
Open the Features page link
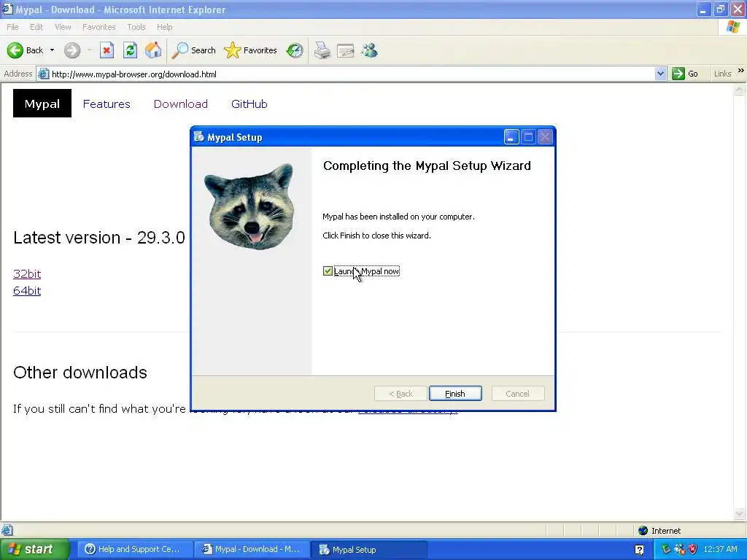tap(107, 104)
